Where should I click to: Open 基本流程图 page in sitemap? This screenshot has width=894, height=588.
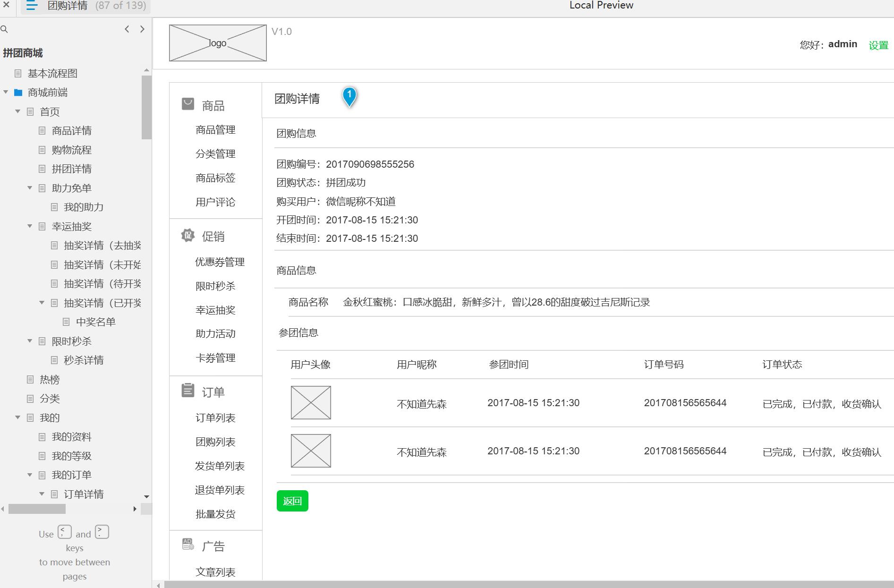point(52,73)
